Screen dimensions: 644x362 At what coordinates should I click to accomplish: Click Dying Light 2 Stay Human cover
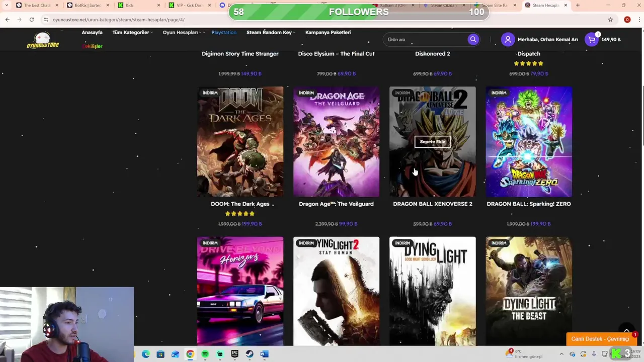[x=336, y=291]
